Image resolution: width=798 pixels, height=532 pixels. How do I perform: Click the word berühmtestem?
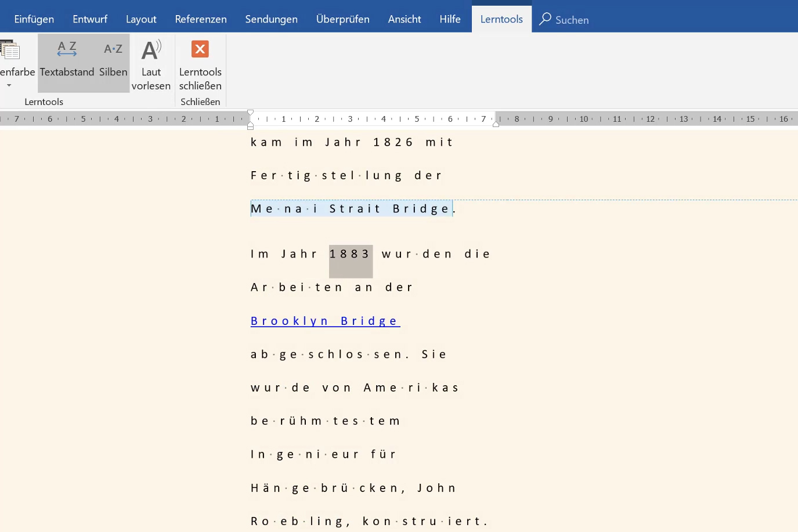(325, 421)
